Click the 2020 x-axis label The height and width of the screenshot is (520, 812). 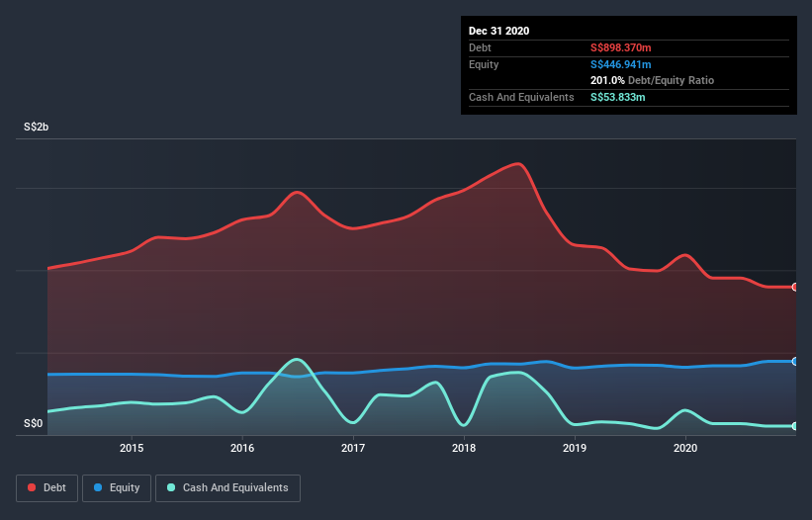pos(685,448)
